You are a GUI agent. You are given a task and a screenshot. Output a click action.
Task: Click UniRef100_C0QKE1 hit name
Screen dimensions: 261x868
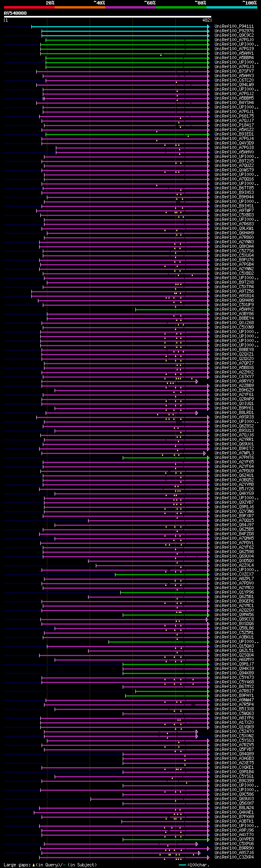(234, 768)
